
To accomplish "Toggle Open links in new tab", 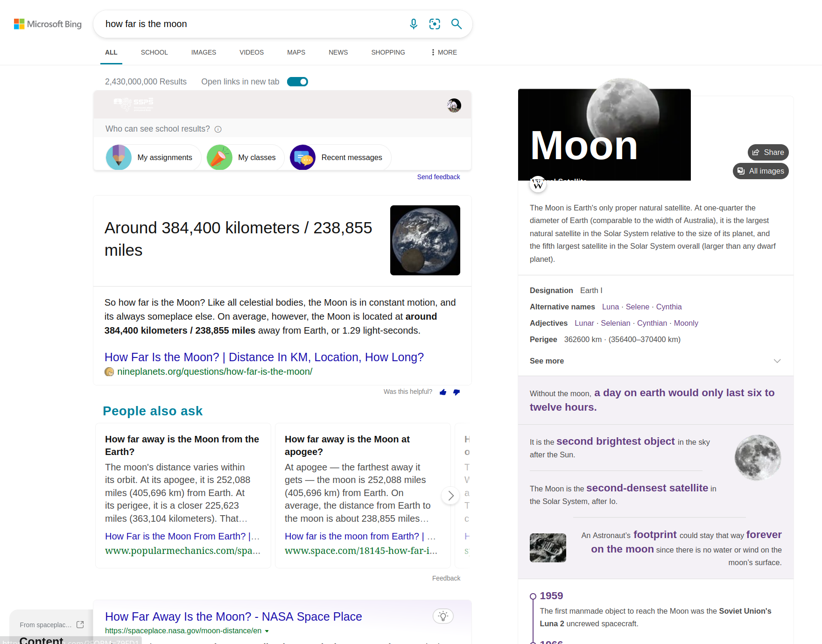I will coord(297,82).
